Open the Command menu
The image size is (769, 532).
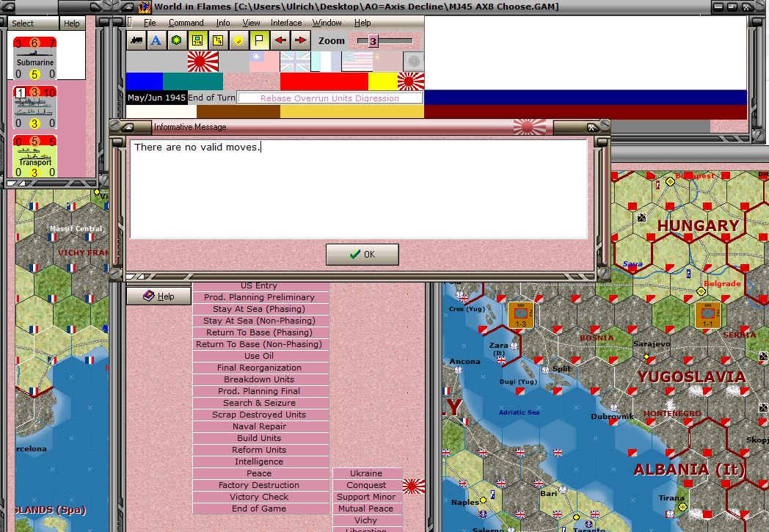pos(186,23)
